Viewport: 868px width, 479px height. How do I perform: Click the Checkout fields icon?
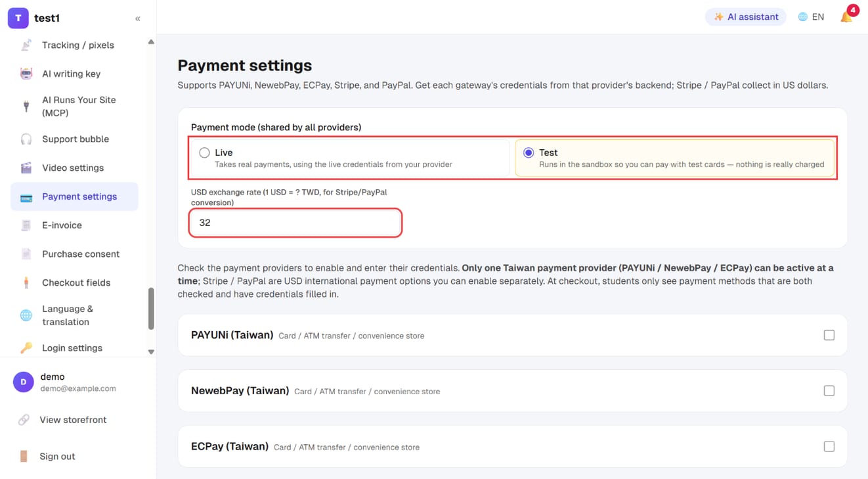coord(26,283)
